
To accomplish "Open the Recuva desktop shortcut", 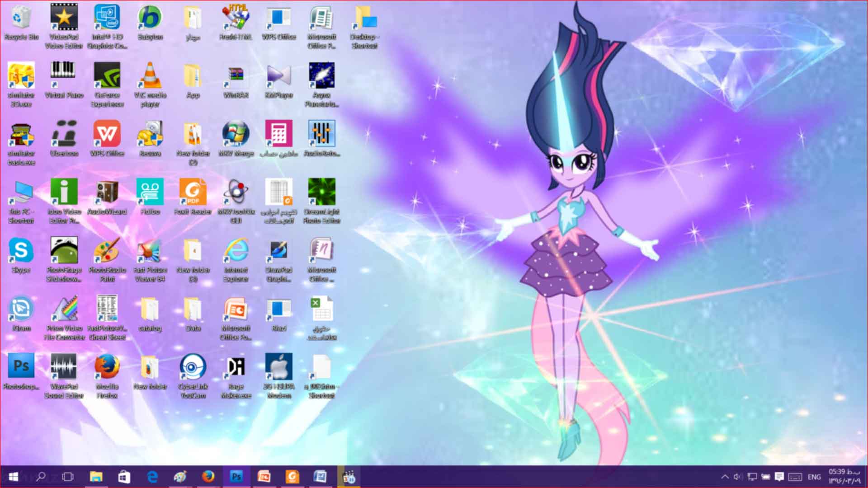I will point(150,139).
